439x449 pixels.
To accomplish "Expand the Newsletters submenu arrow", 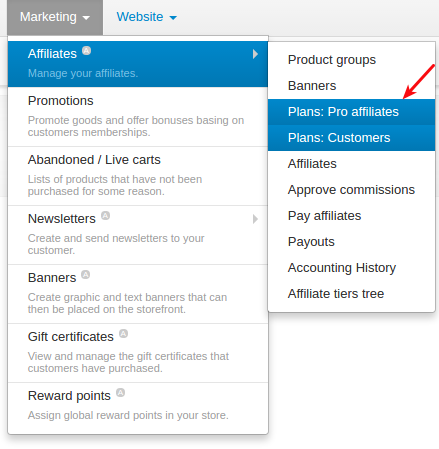I will point(255,219).
